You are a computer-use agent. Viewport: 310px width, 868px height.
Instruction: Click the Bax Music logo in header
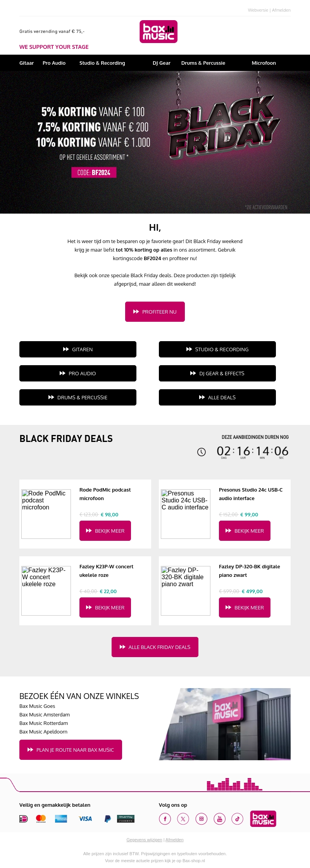[x=158, y=32]
